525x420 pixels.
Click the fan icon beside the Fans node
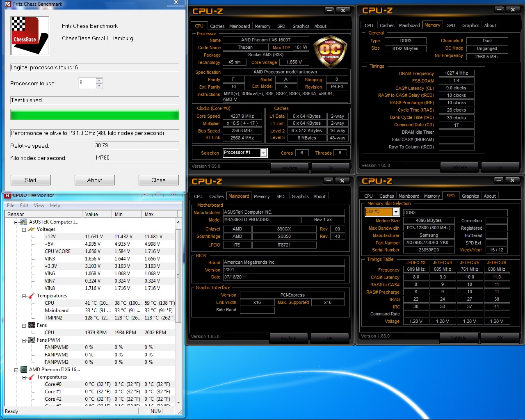pyautogui.click(x=32, y=325)
